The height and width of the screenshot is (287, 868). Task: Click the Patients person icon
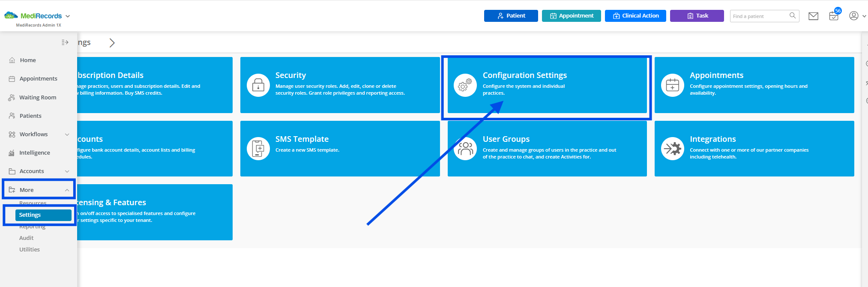coord(12,116)
